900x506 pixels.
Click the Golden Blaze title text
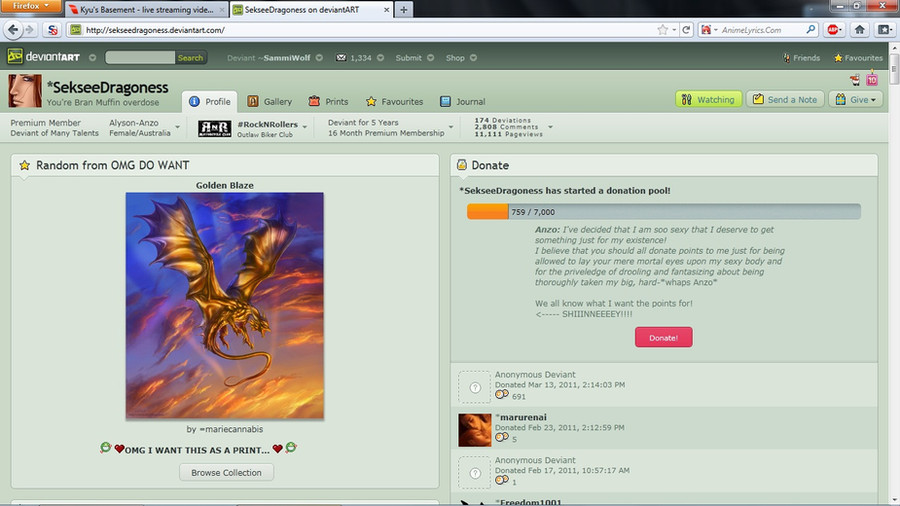[x=224, y=185]
